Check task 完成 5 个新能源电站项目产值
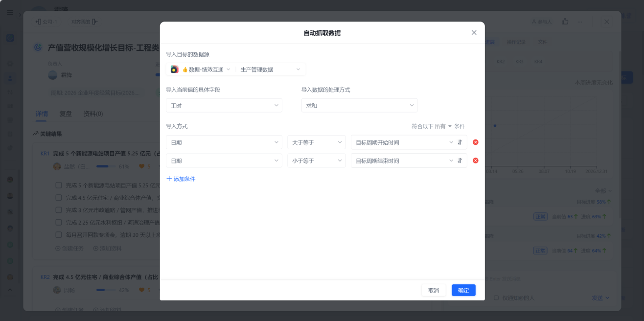 [x=58, y=185]
